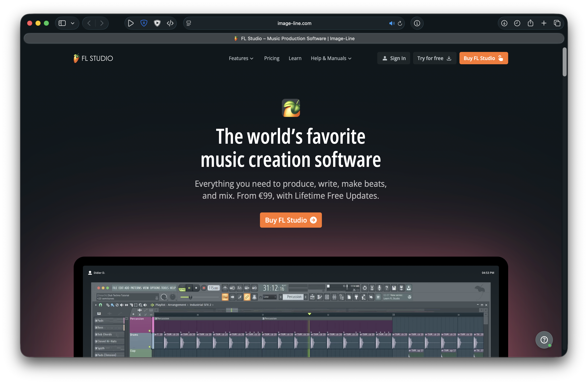The width and height of the screenshot is (588, 384).
Task: Click the play triangle extension in Safari toolbar
Action: tap(131, 23)
